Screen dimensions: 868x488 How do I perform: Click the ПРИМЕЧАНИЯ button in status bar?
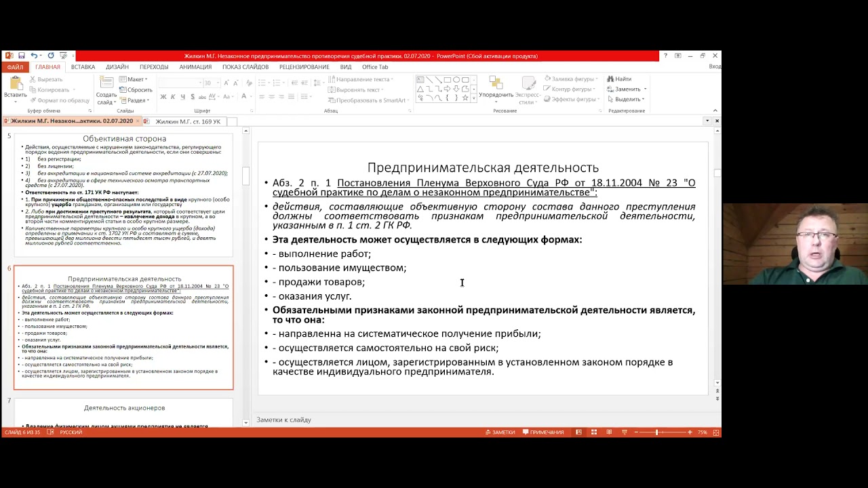tap(543, 432)
